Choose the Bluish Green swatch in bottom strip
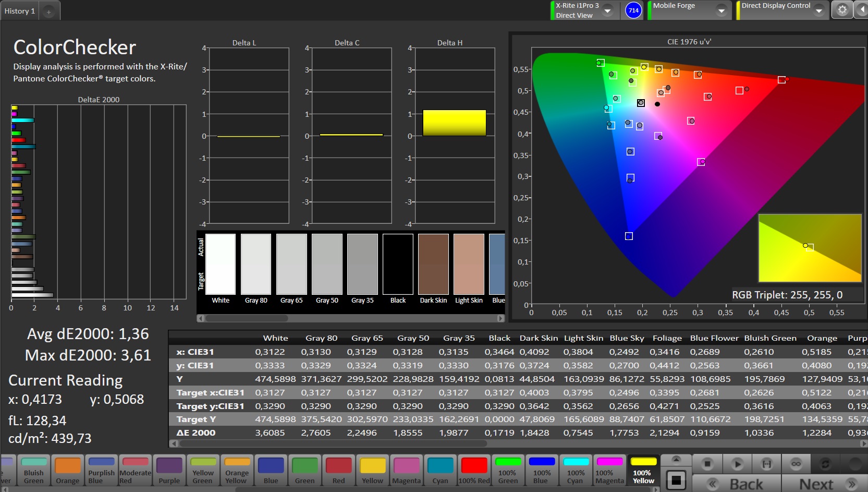The width and height of the screenshot is (868, 492). click(x=34, y=470)
